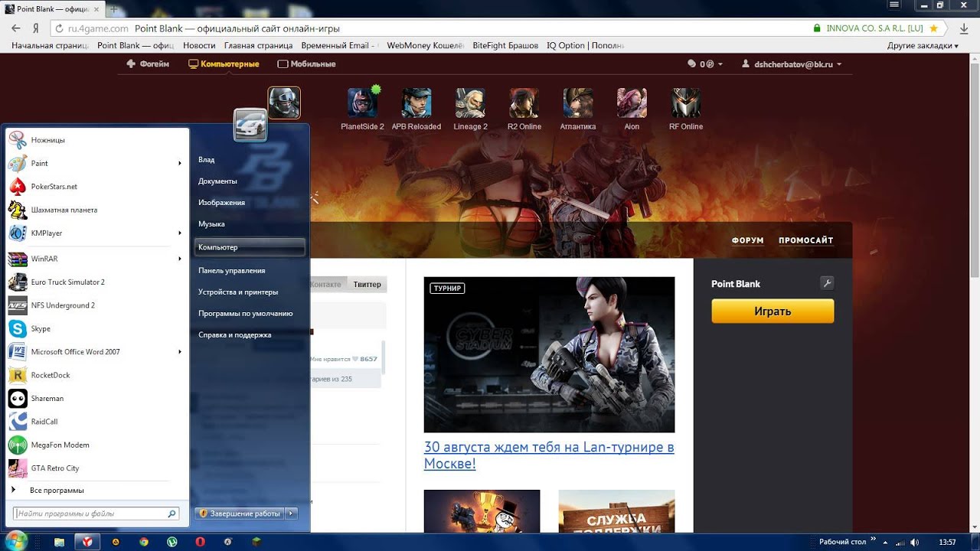Expand WinRAR submenu arrow
Image resolution: width=980 pixels, height=551 pixels.
180,259
